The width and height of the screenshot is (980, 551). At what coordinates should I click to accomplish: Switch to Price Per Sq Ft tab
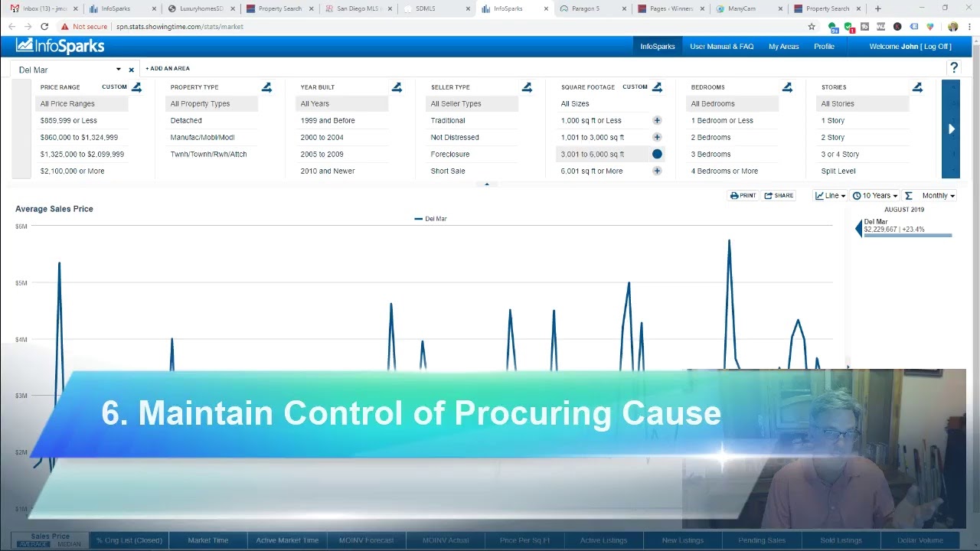(x=524, y=540)
